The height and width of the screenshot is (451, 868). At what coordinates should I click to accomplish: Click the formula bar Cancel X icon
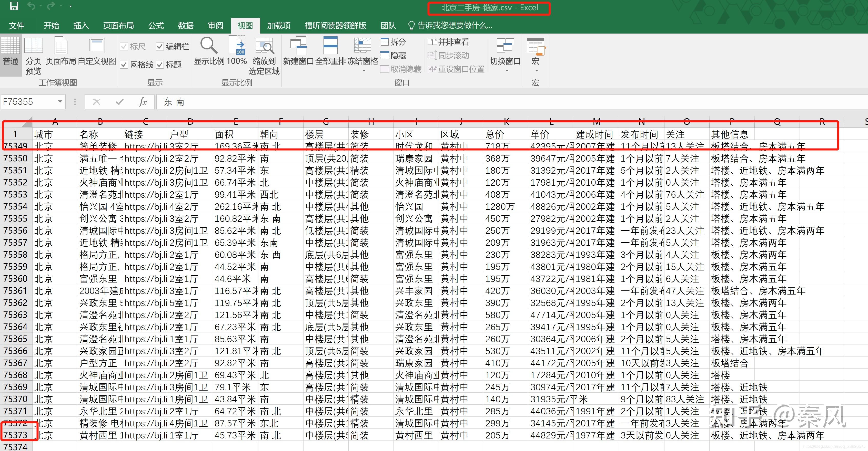point(97,102)
